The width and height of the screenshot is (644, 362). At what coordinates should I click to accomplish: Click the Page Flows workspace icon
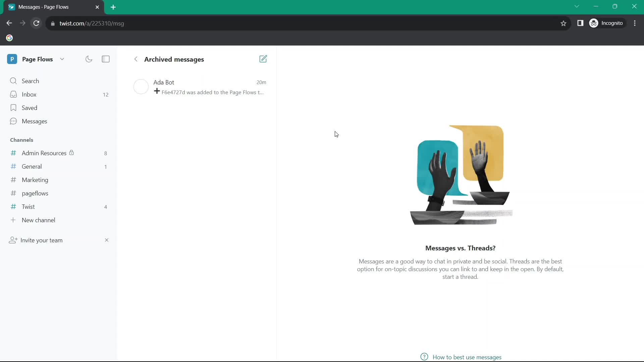[x=12, y=59]
